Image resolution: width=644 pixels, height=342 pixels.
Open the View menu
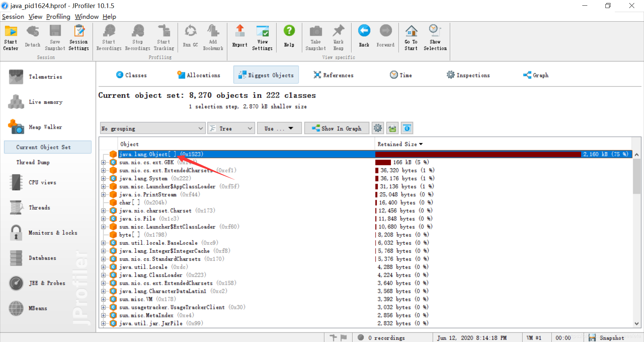coord(35,16)
